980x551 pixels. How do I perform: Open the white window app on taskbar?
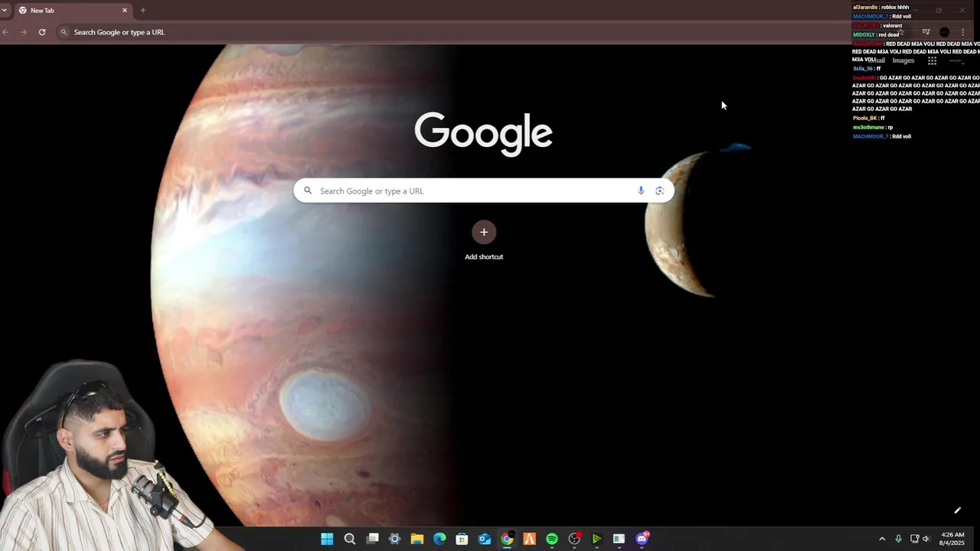pyautogui.click(x=619, y=539)
